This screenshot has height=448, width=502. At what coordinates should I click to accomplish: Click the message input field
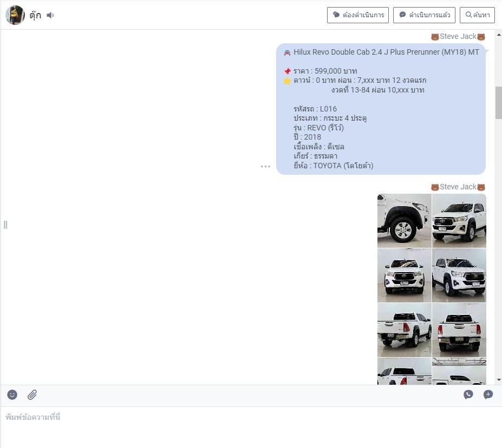[x=251, y=427]
